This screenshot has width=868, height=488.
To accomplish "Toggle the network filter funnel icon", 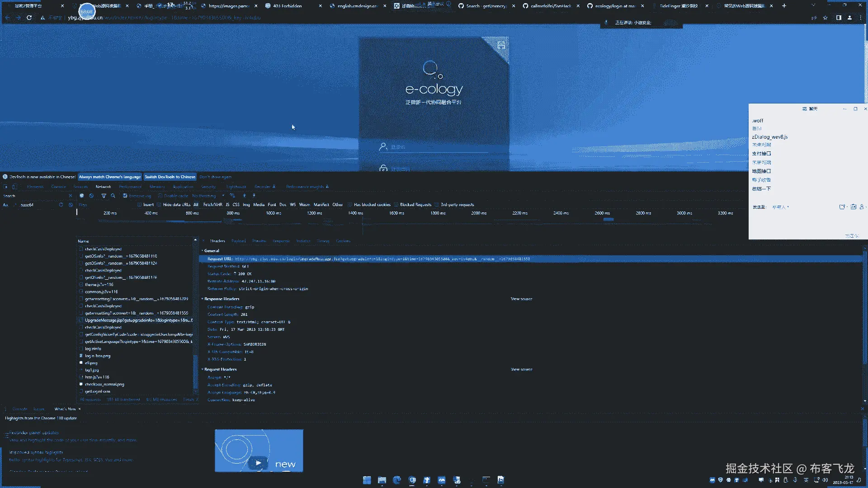I will (x=104, y=196).
